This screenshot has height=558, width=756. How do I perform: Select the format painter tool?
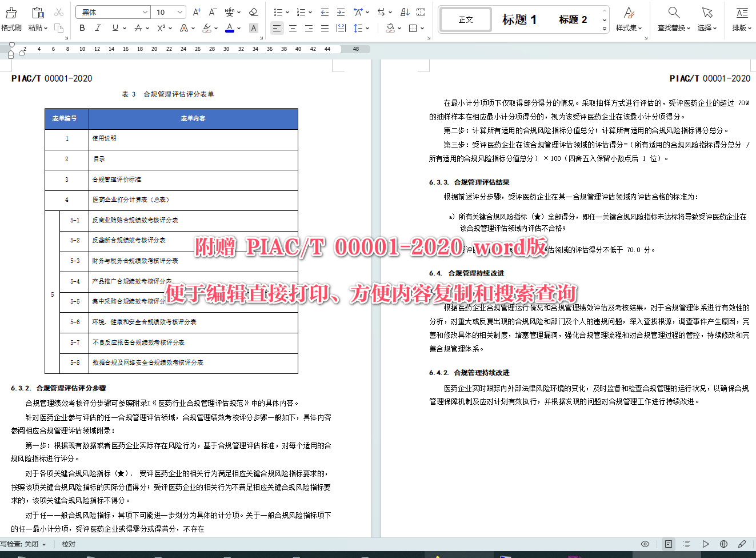(x=11, y=17)
